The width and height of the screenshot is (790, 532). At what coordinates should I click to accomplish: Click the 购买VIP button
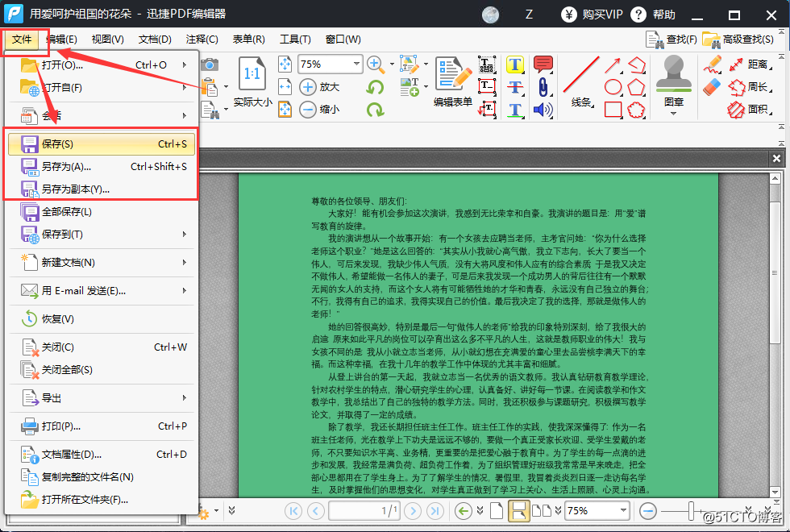click(x=592, y=15)
